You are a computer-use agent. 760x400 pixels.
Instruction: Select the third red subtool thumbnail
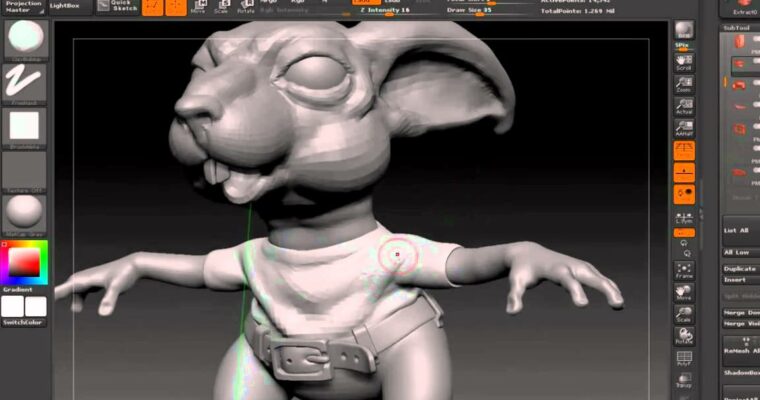coord(739,86)
